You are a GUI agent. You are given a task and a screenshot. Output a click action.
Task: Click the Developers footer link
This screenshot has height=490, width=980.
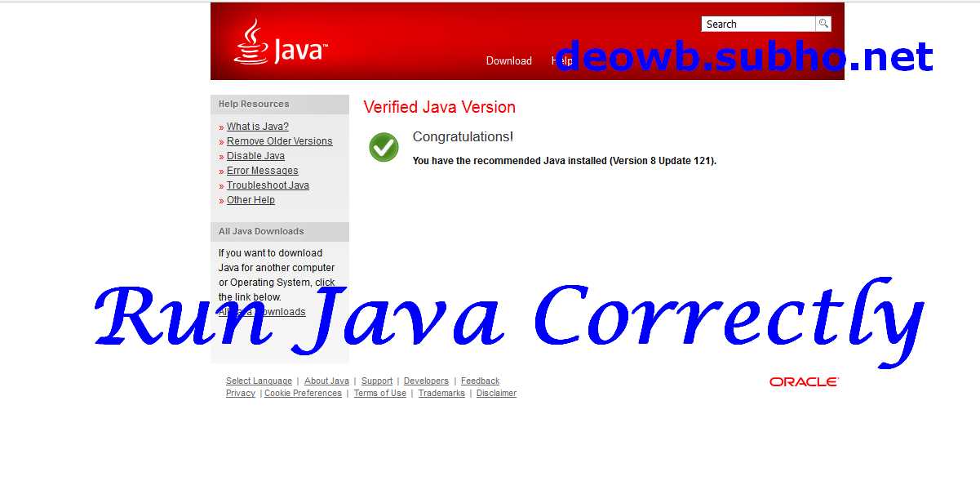pos(426,381)
